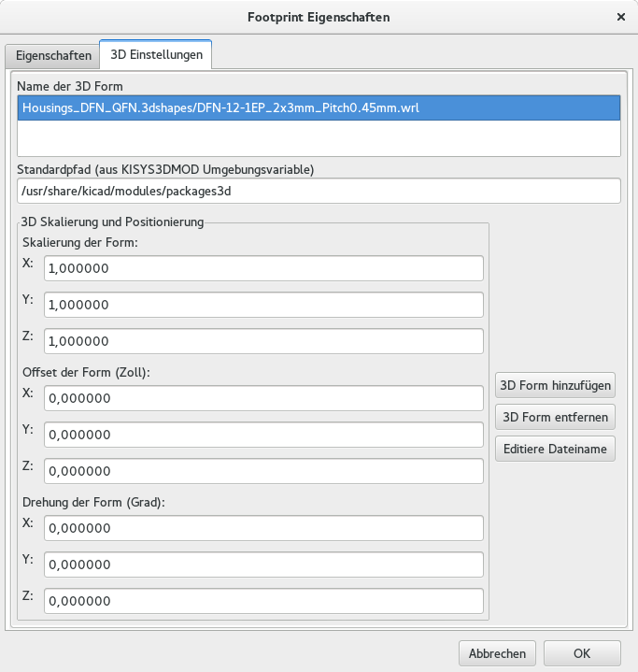Select the 3D Einstellungen tab

coord(156,54)
